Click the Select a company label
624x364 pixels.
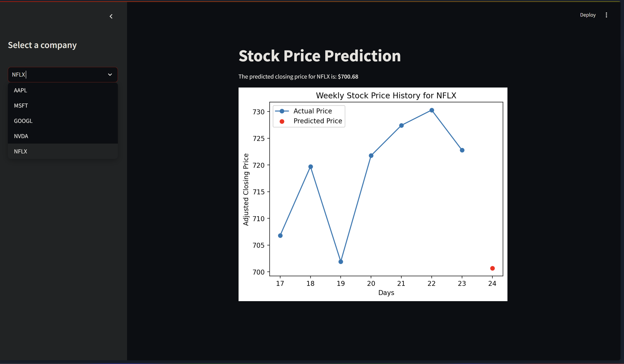[42, 45]
